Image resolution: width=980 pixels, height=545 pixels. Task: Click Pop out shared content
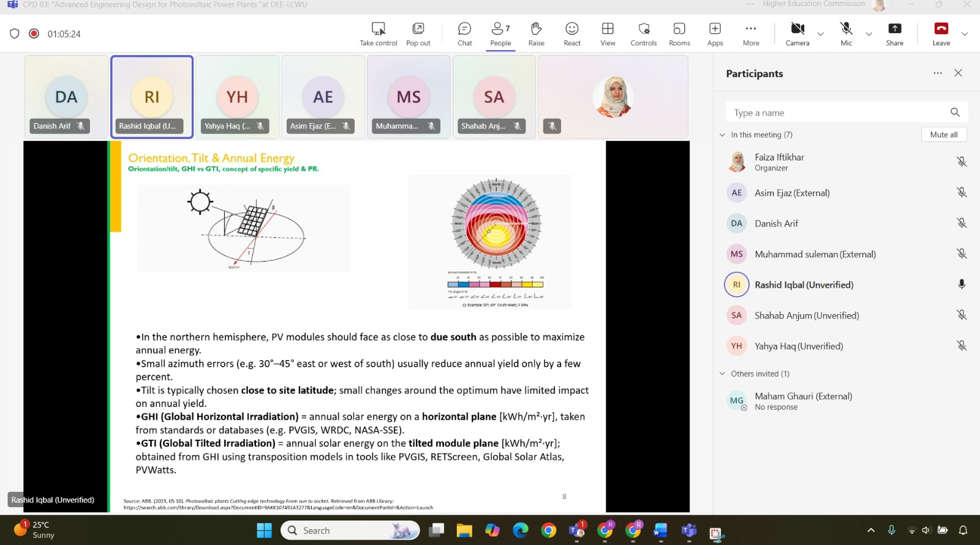click(x=418, y=34)
